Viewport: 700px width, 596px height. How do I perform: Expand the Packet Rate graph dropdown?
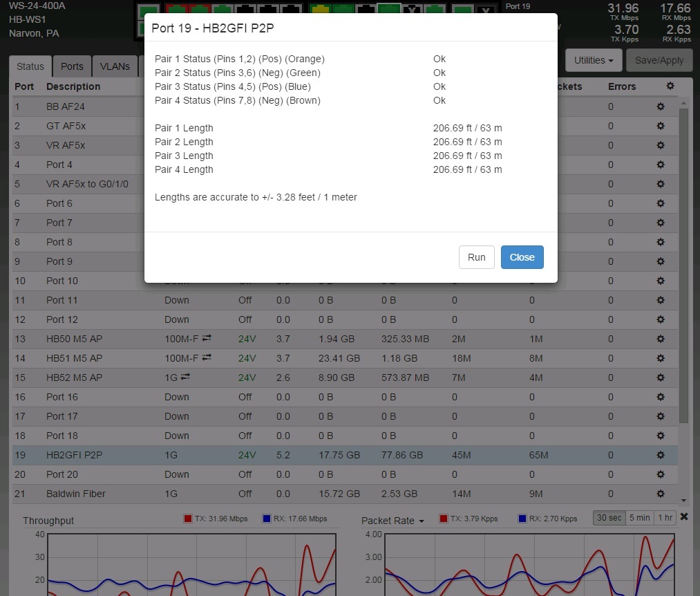pos(392,521)
